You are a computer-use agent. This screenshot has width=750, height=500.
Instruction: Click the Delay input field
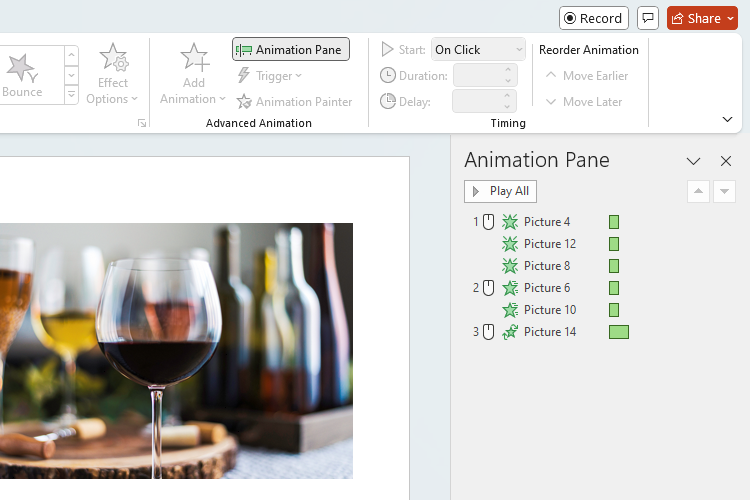tap(477, 101)
